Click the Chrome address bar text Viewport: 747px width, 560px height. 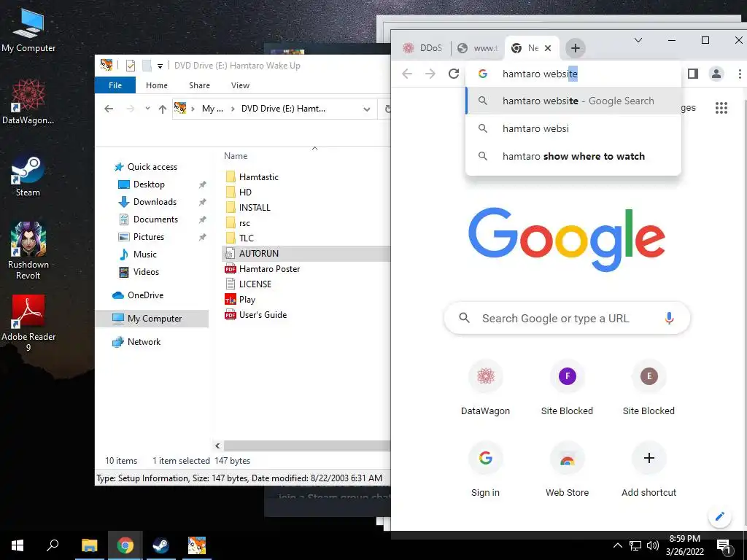(x=540, y=74)
